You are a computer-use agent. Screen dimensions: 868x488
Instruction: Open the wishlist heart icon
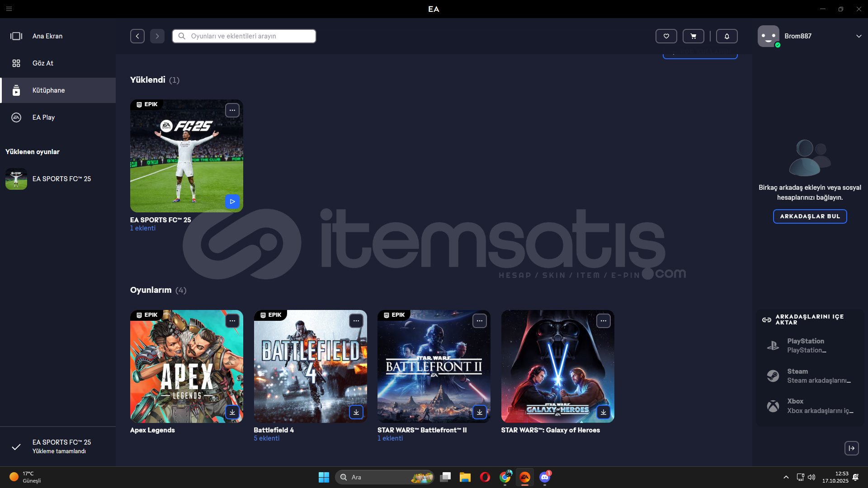click(666, 36)
